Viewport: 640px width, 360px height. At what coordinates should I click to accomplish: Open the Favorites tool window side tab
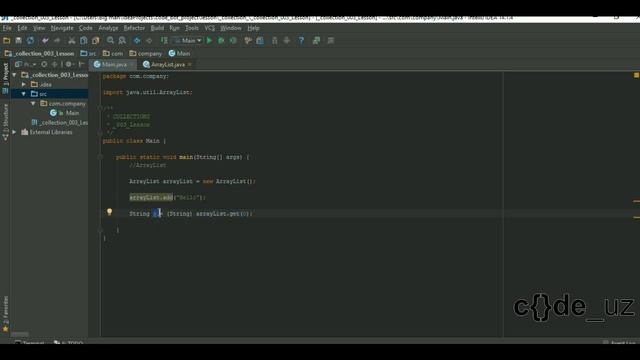tap(5, 313)
